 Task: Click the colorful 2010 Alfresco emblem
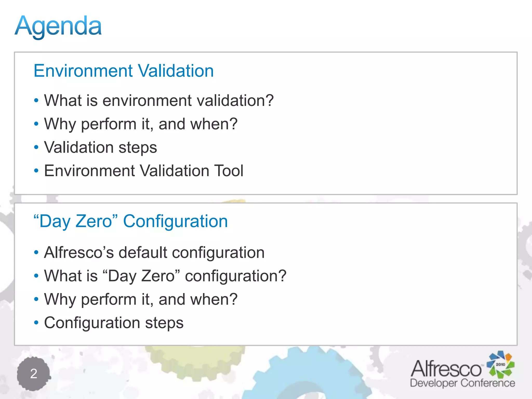(x=500, y=364)
